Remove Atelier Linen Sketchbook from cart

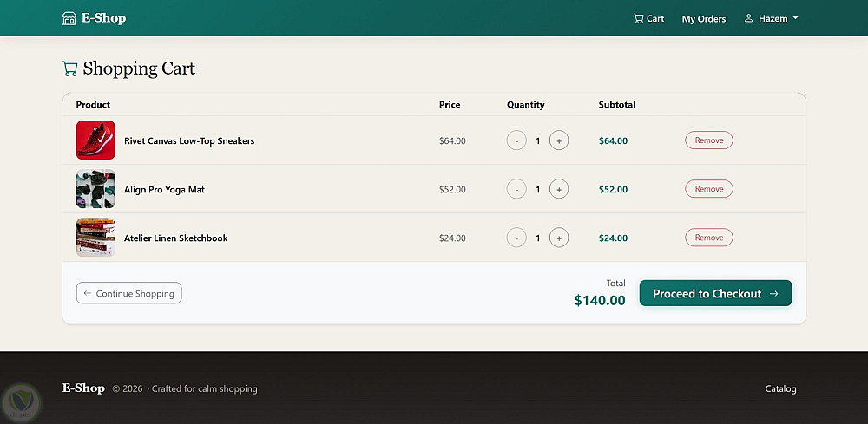708,238
